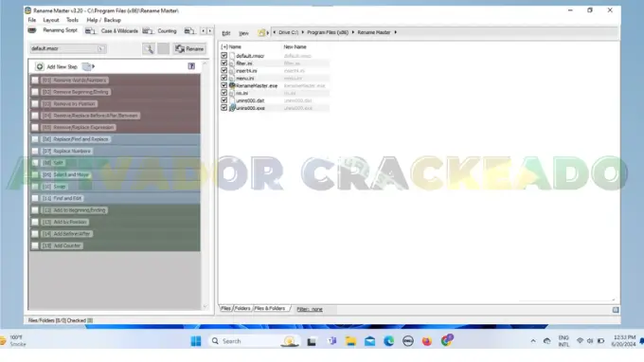Click the script tools wrench icon
This screenshot has height=362, width=644.
click(x=149, y=49)
